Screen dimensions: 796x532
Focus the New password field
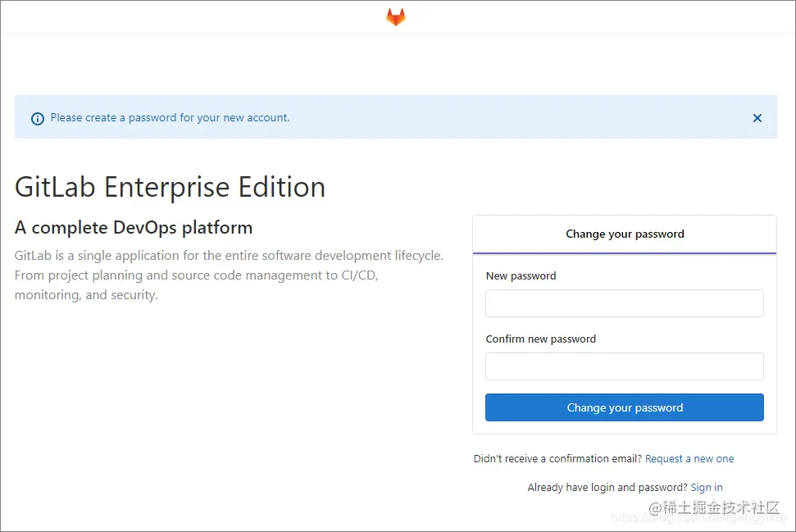[x=624, y=303]
